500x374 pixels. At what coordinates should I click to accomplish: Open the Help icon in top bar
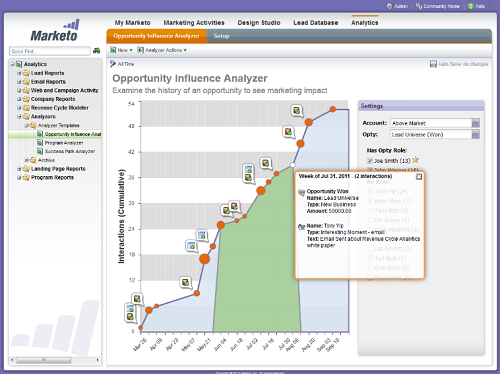470,6
